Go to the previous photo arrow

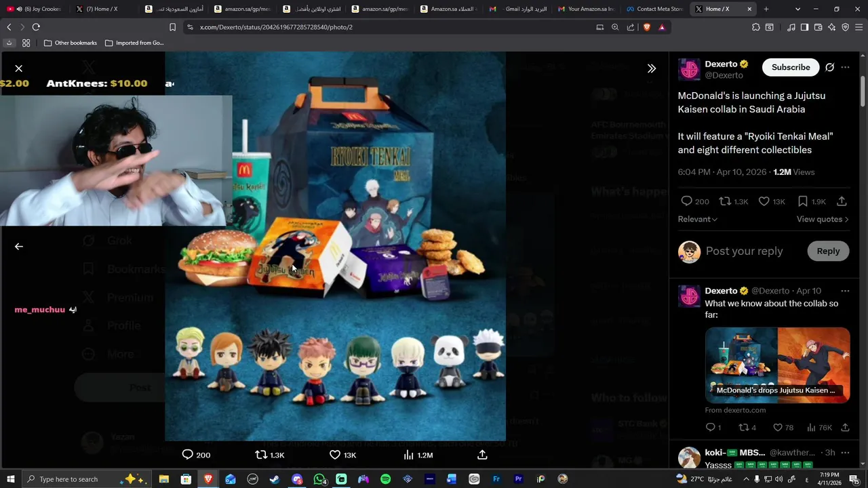[19, 247]
